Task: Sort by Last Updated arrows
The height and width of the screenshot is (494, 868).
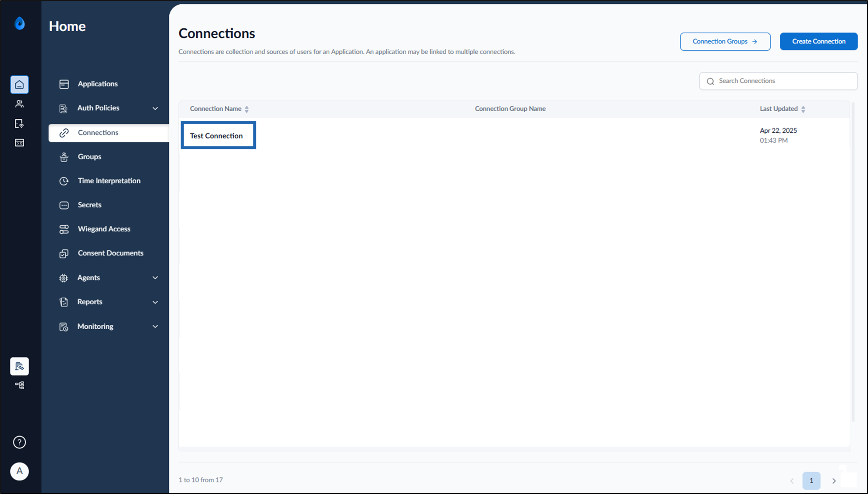Action: tap(803, 109)
